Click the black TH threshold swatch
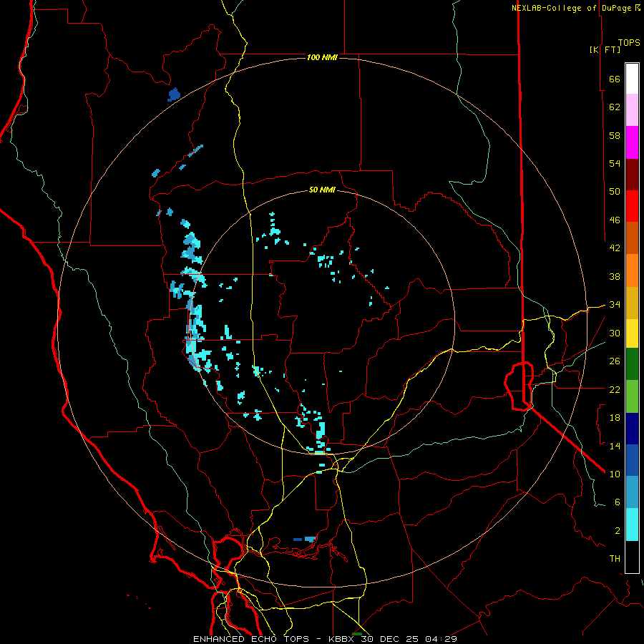The width and height of the screenshot is (644, 644). click(632, 557)
